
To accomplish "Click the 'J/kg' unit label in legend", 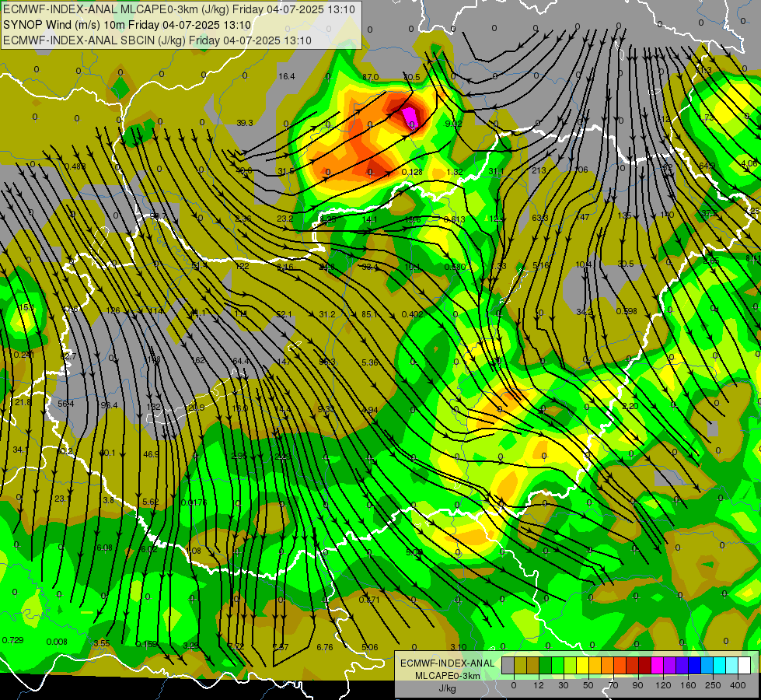I will pos(447,688).
